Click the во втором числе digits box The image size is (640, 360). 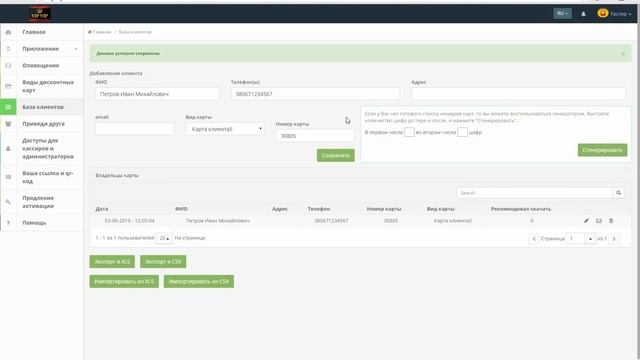pos(462,132)
